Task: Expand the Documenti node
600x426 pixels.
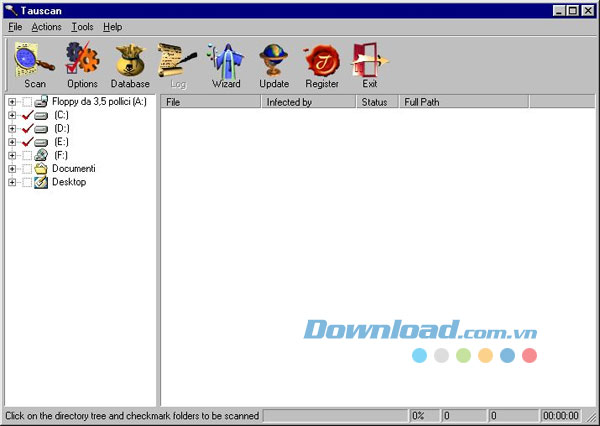Action: (x=12, y=169)
